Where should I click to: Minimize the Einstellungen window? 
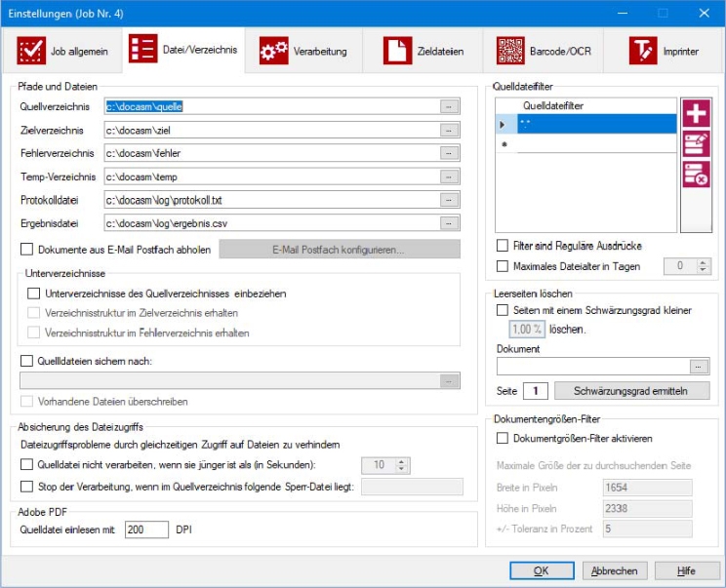pos(623,13)
